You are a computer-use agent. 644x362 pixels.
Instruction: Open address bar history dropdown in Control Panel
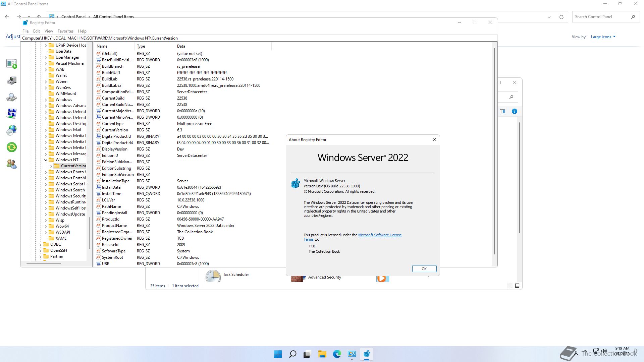[x=549, y=17]
